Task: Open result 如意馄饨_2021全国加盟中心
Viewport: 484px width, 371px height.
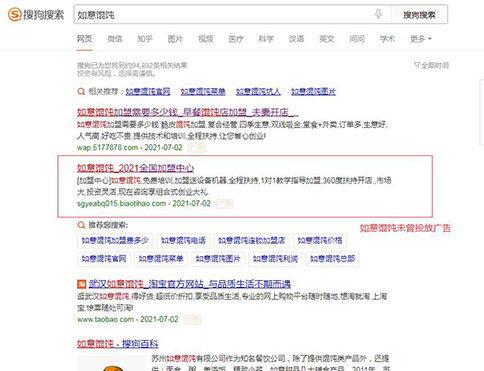Action: (x=135, y=168)
